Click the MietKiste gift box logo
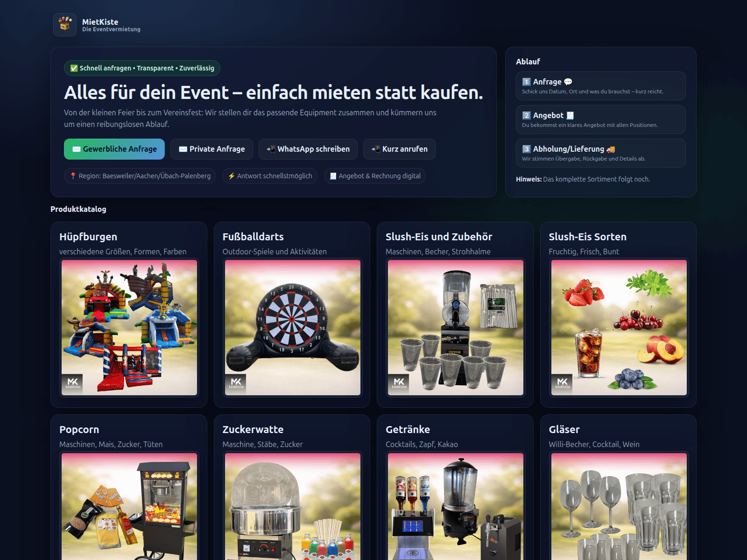The height and width of the screenshot is (560, 747). 65,25
